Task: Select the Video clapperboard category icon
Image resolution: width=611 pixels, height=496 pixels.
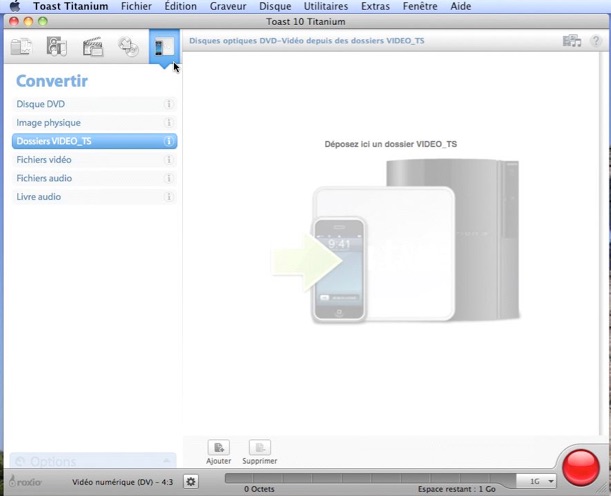Action: point(93,47)
